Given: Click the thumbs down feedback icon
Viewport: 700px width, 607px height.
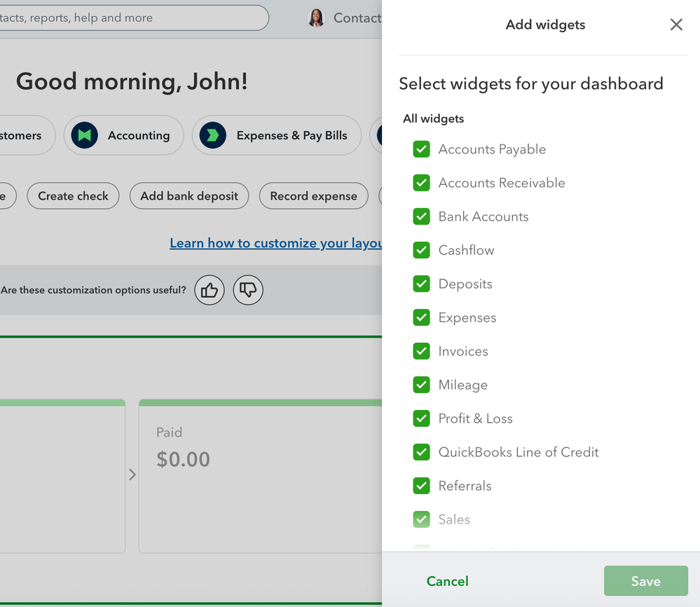Looking at the screenshot, I should (x=248, y=290).
